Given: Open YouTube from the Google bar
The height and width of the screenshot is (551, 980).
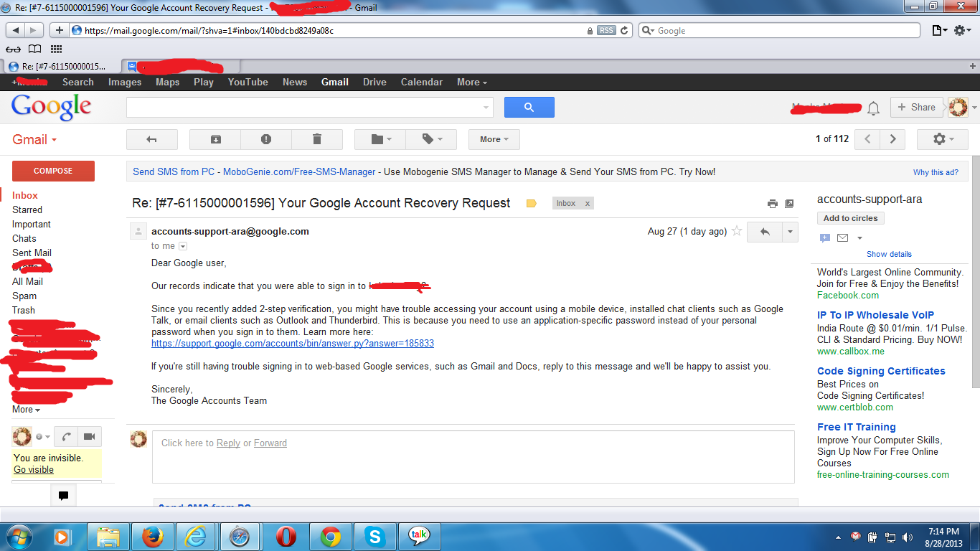Looking at the screenshot, I should click(248, 83).
